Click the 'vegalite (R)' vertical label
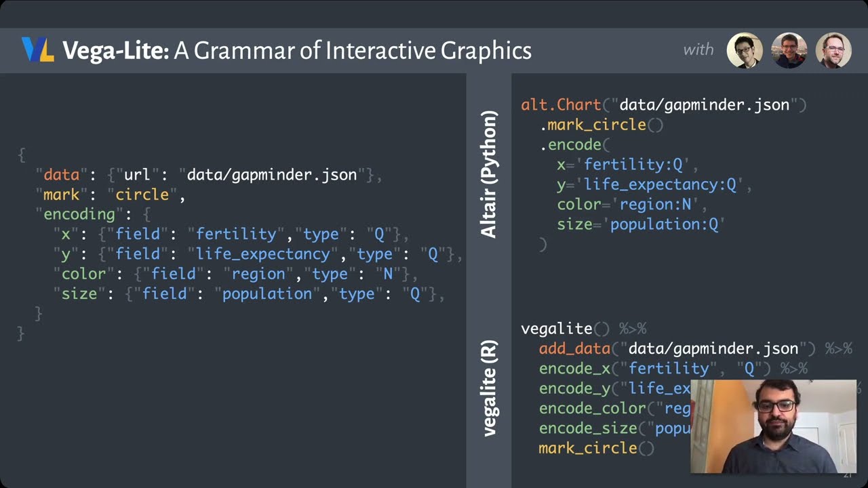Viewport: 868px width, 488px height. (x=489, y=388)
